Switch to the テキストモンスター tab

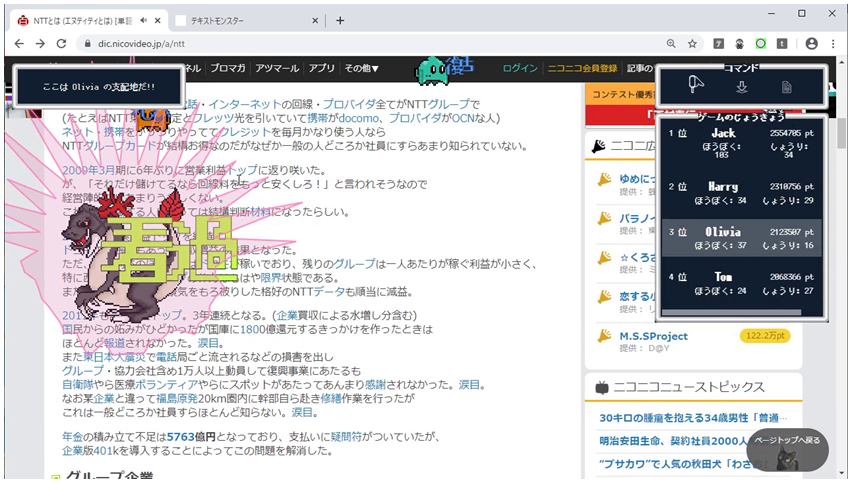pos(246,21)
